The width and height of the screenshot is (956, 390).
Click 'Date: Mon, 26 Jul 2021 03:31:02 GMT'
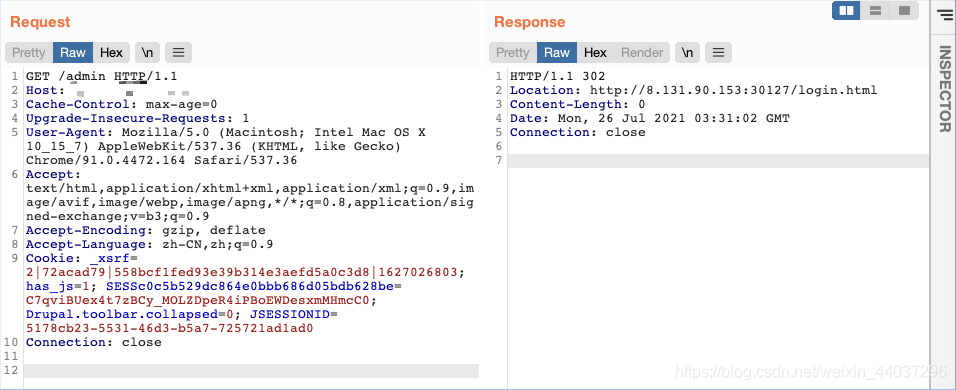(649, 118)
